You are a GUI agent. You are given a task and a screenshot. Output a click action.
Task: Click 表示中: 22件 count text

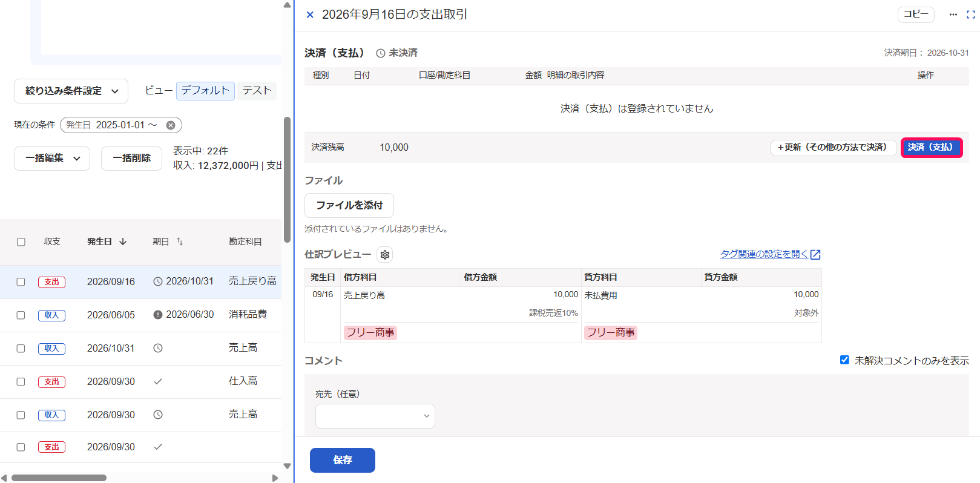(x=200, y=151)
